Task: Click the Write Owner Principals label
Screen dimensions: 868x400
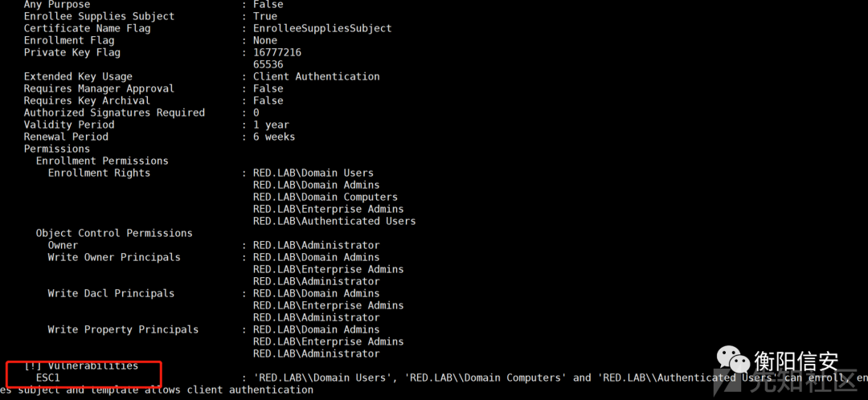Action: pos(114,257)
